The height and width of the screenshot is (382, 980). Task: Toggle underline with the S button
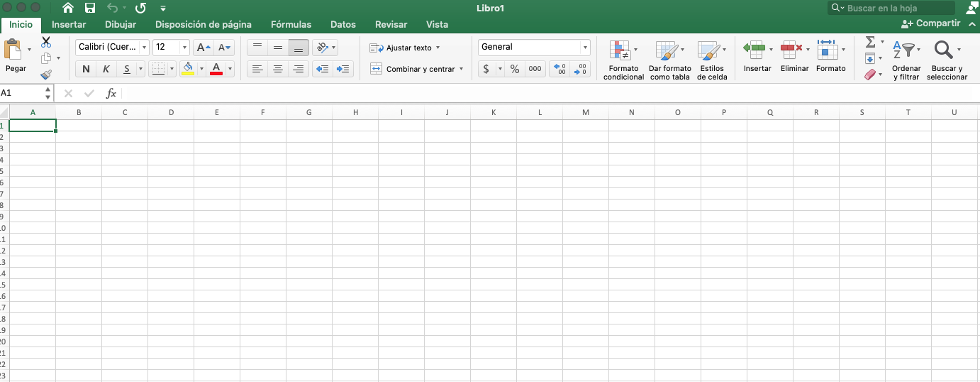(x=127, y=69)
